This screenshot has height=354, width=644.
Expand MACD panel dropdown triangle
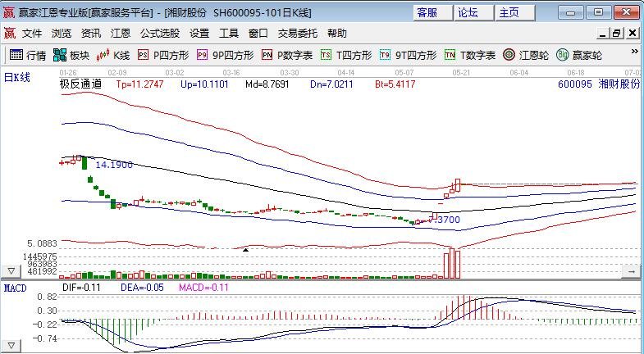tap(11, 345)
